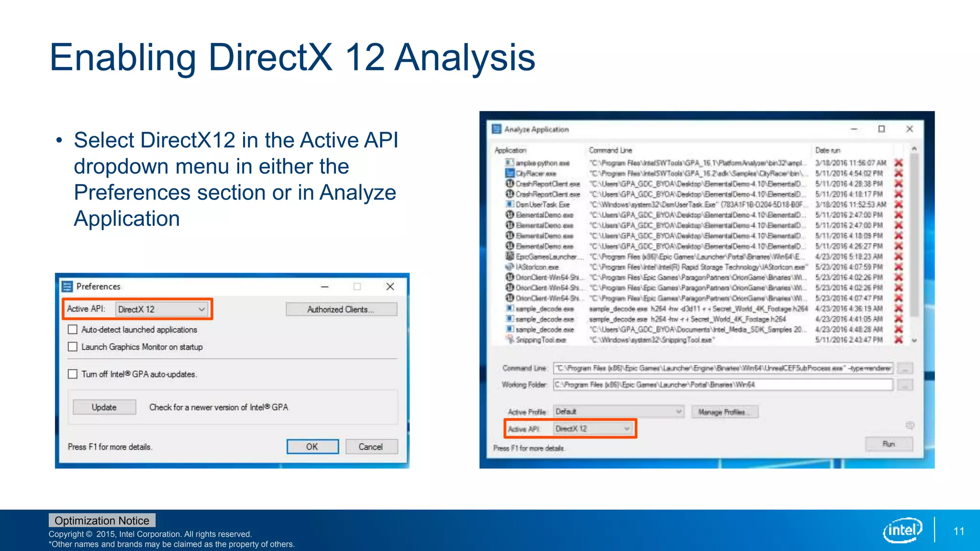Remove the amplxe-python.exe entry with red X
Screen dimensions: 980x551
pyautogui.click(x=899, y=163)
